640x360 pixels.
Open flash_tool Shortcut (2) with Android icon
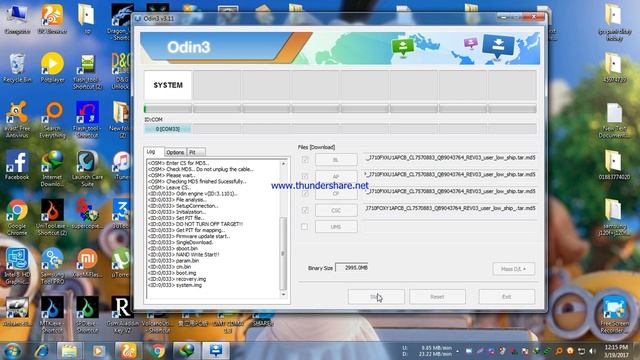point(87,71)
